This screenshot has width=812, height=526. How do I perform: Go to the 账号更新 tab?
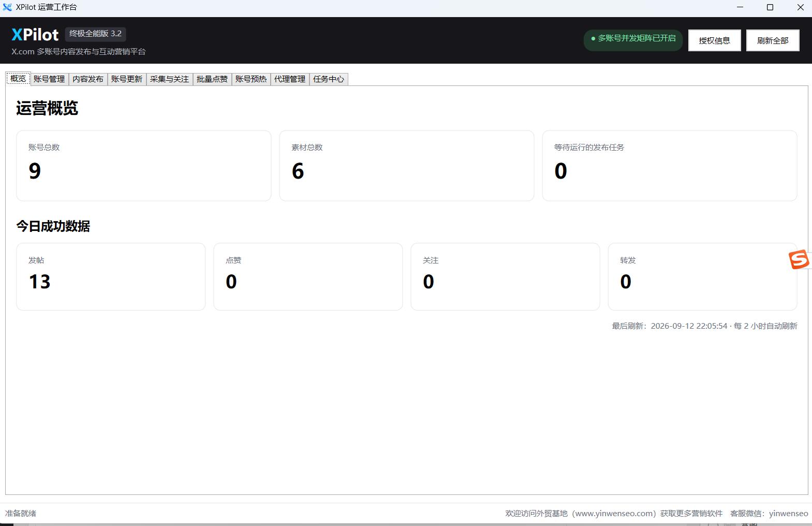(x=127, y=79)
